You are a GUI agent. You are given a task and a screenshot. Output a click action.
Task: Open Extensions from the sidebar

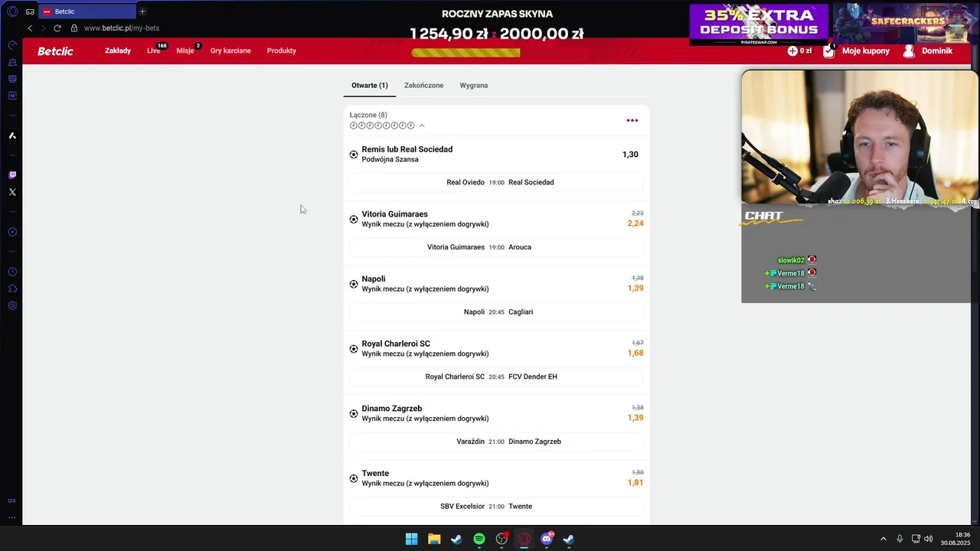(x=12, y=289)
